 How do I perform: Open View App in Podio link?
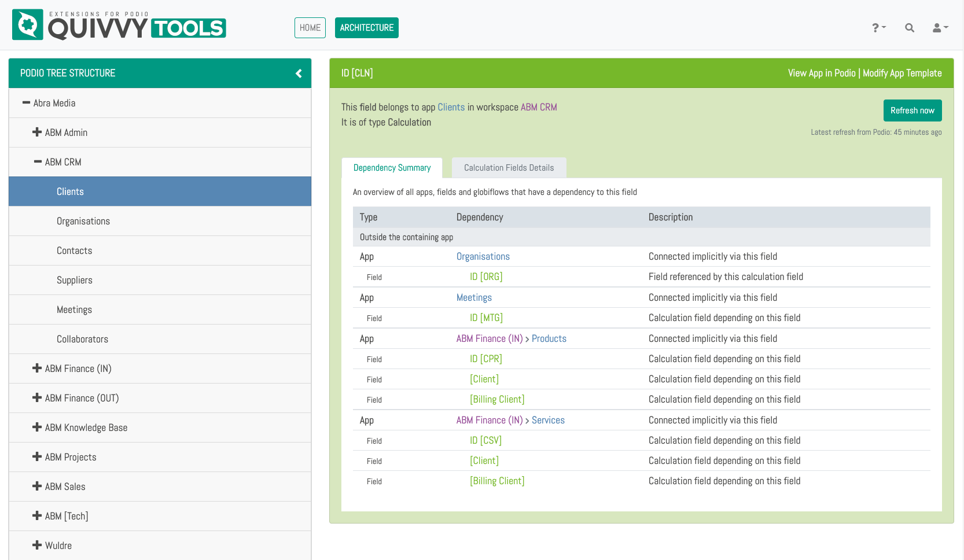[x=822, y=73]
